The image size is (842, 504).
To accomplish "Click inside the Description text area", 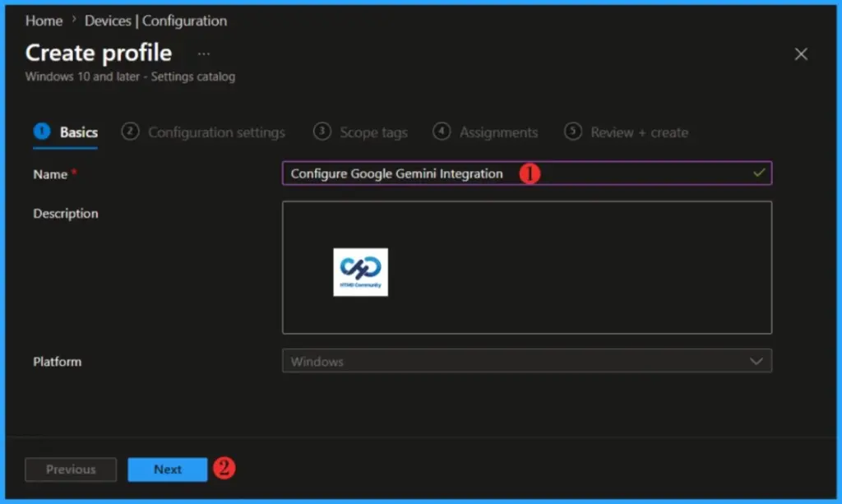I will 527,267.
